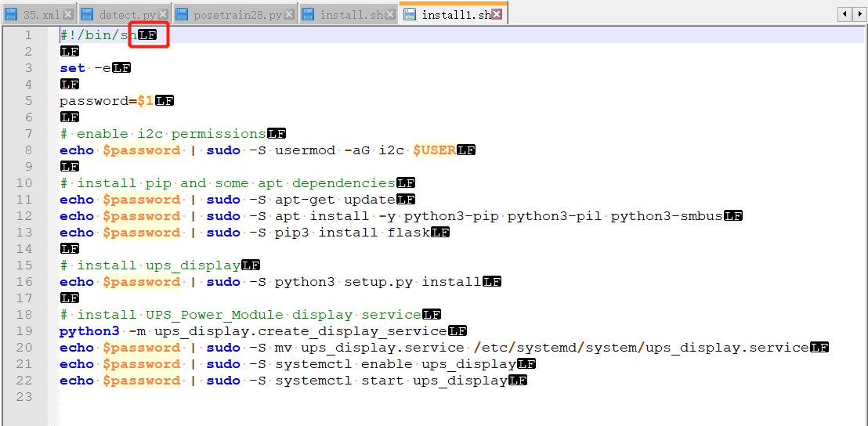The width and height of the screenshot is (868, 426).
Task: Click comment about pip and apt dependencies
Action: 227,184
